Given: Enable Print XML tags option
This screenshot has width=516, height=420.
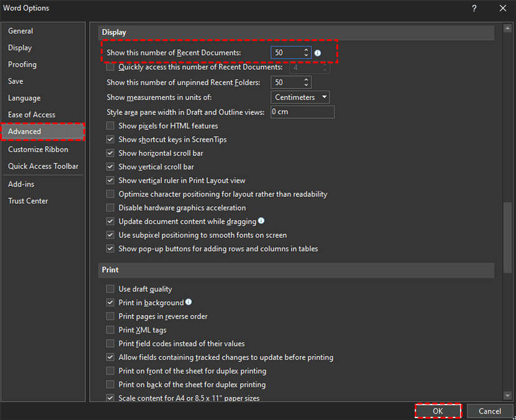Looking at the screenshot, I should coord(110,330).
